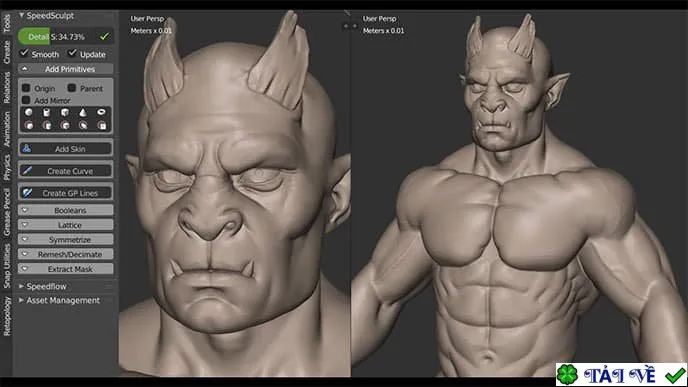688x387 pixels.
Task: Open the Relations tab
Action: [x=6, y=87]
